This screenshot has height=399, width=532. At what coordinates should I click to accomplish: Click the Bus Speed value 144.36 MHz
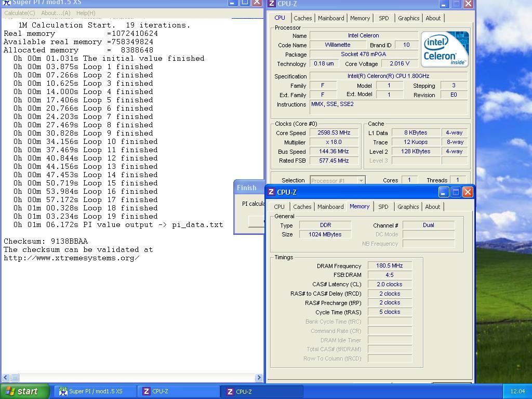pos(334,152)
